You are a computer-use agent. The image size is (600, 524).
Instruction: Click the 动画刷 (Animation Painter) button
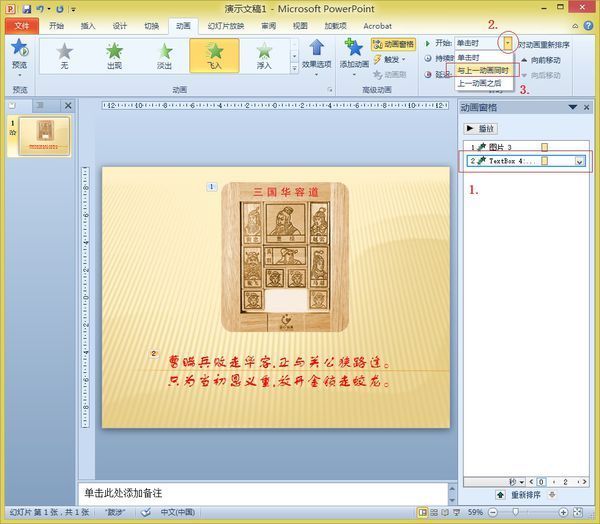click(390, 74)
